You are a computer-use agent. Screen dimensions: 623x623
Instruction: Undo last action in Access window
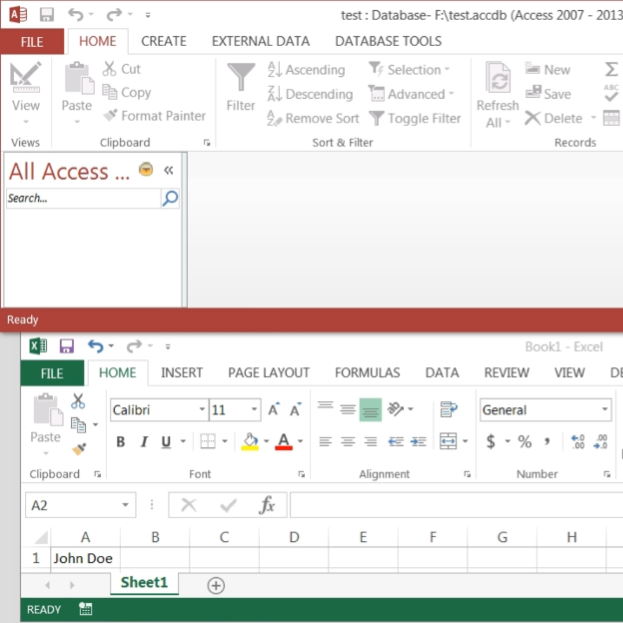[x=75, y=15]
